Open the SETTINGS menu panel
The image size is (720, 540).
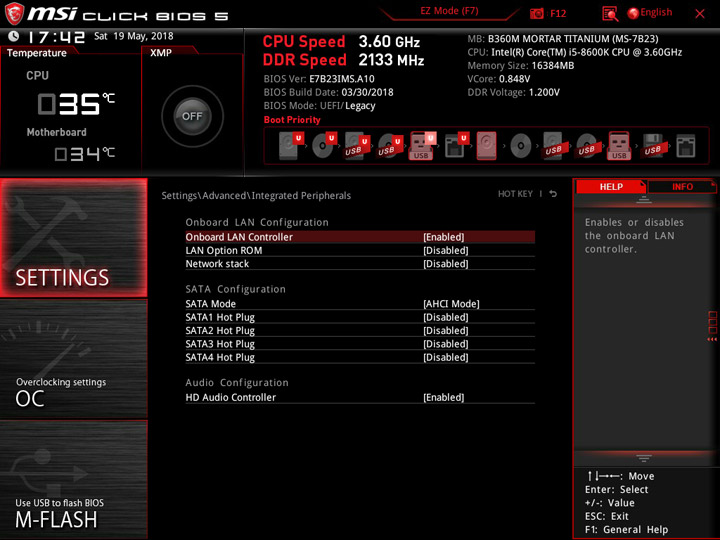[74, 237]
